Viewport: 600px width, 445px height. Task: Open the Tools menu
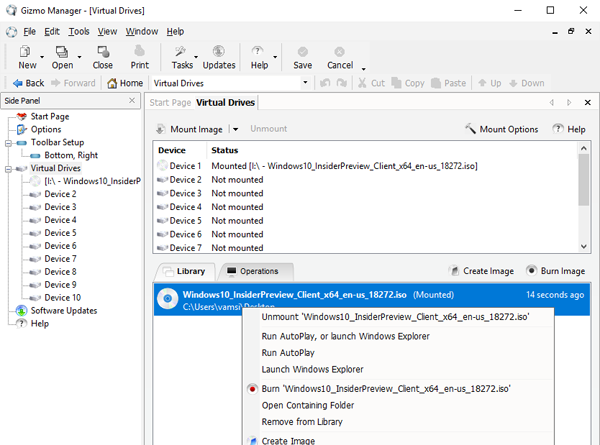(79, 31)
